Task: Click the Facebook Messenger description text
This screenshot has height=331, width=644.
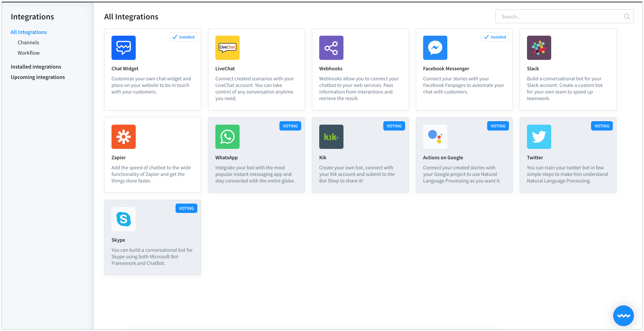Action: click(463, 85)
